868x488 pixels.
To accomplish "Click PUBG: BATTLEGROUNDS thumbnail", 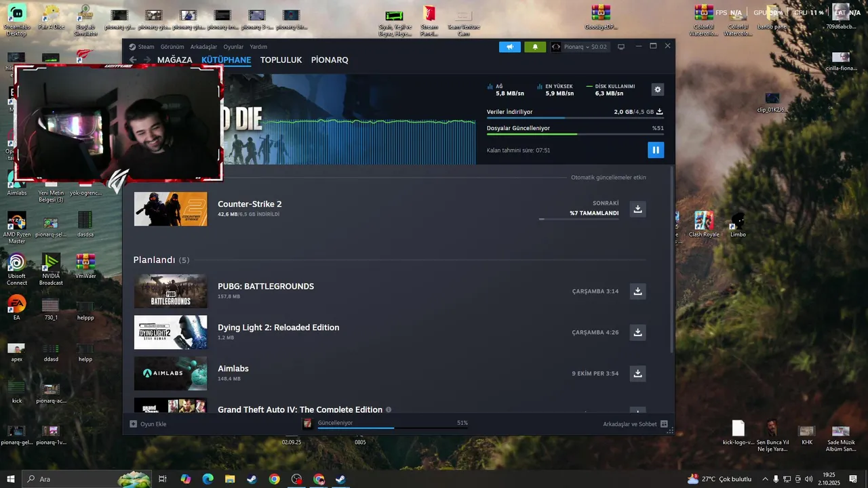I will [170, 291].
